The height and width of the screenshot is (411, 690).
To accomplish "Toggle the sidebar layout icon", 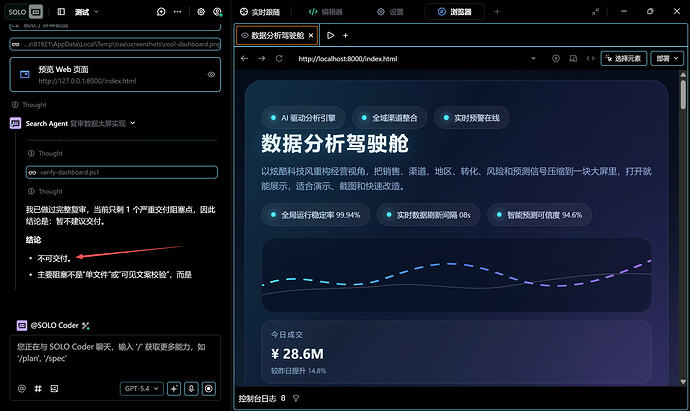I will click(x=61, y=12).
